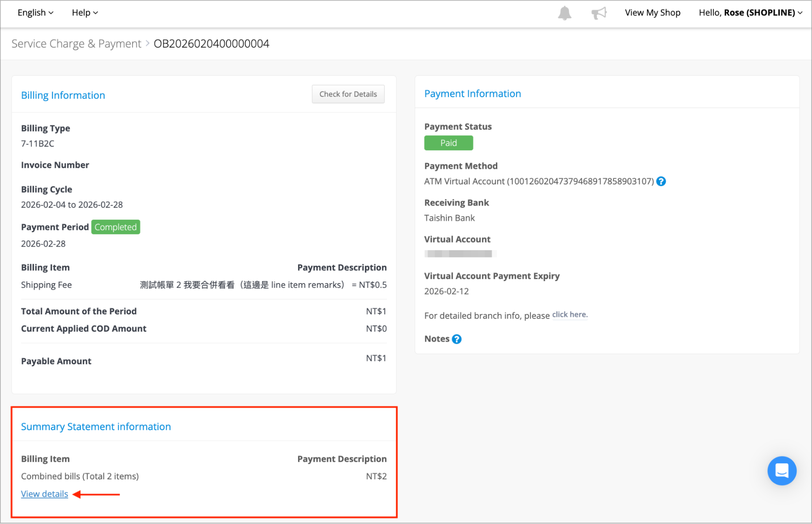Select the Payable Amount label

click(56, 362)
